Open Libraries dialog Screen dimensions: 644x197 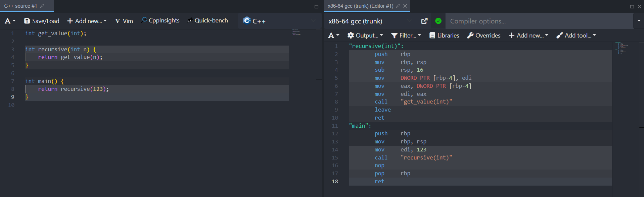click(x=444, y=36)
